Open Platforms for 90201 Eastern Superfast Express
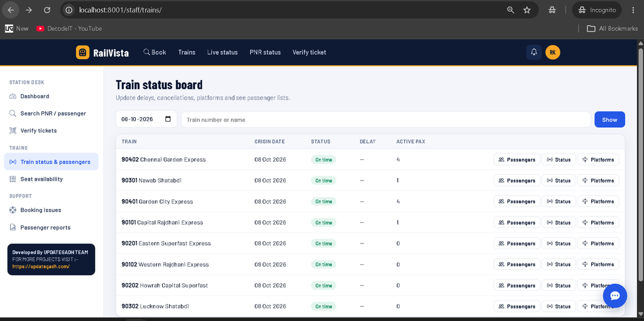 coord(598,244)
